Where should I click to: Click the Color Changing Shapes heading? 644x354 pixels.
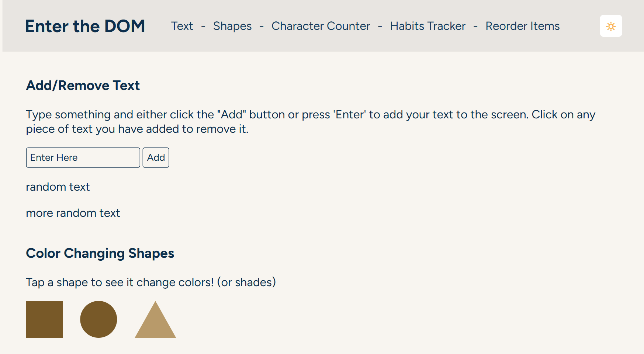(x=100, y=253)
